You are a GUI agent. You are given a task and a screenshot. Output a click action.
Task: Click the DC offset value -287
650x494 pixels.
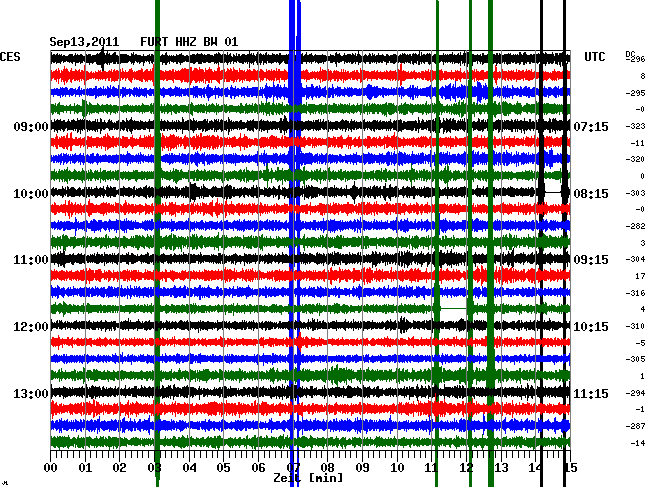tap(635, 426)
